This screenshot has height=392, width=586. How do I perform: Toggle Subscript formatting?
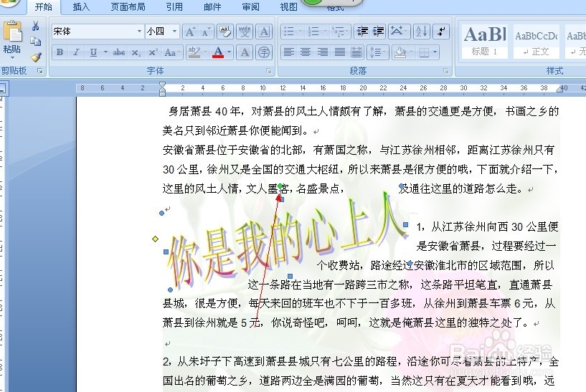pos(136,52)
